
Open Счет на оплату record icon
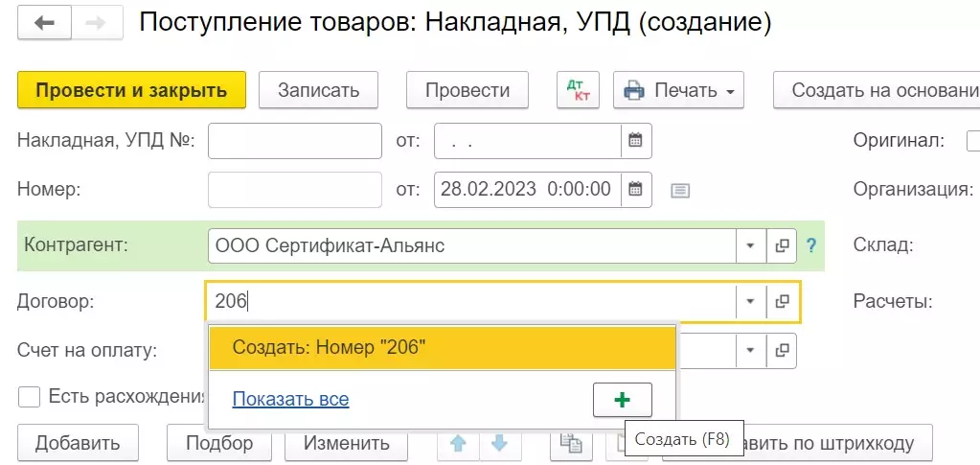(782, 350)
